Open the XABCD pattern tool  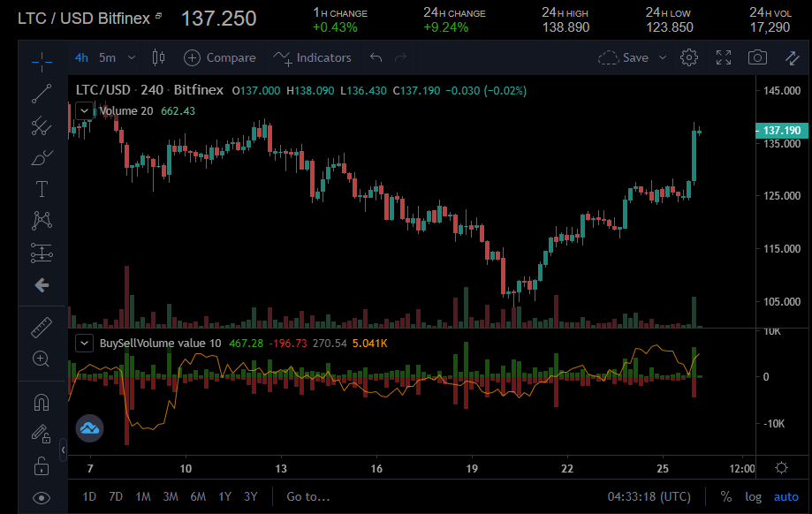coord(42,221)
